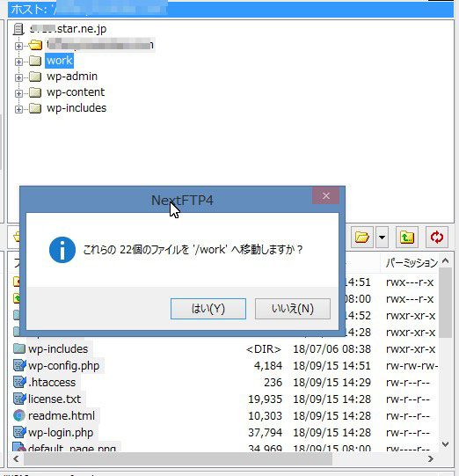This screenshot has height=476, width=459.
Task: Open the dropdown arrow beside open-folder icon
Action: (382, 237)
